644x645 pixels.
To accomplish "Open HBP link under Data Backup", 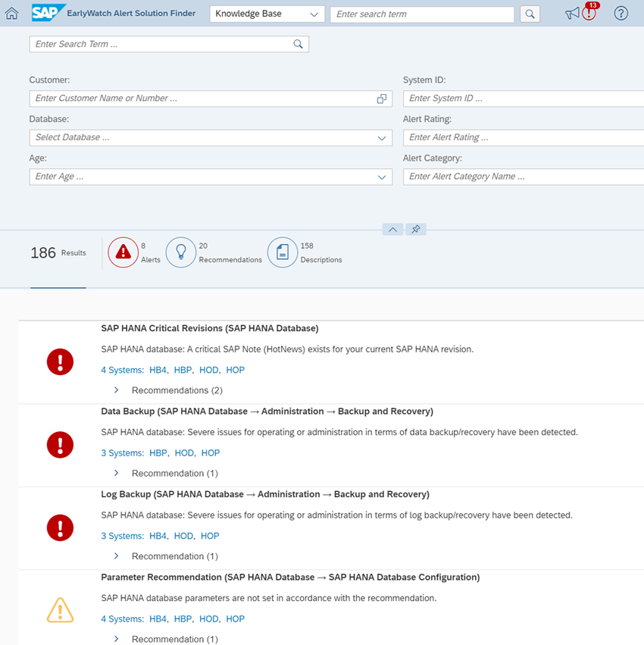I will pos(158,453).
